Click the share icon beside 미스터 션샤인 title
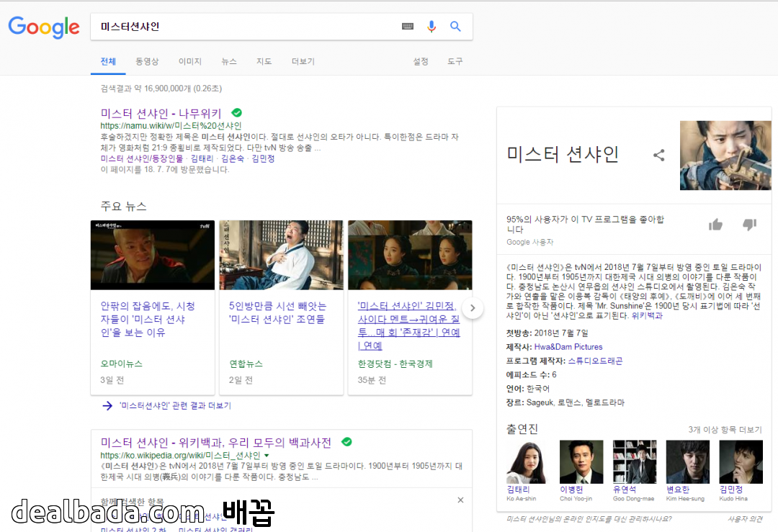Image resolution: width=778 pixels, height=532 pixels. 658,155
